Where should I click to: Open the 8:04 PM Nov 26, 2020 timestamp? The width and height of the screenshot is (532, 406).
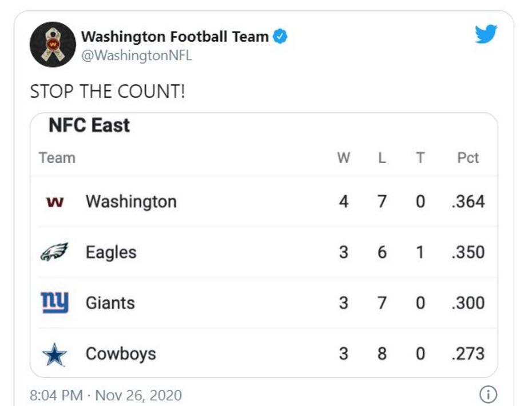pos(106,395)
